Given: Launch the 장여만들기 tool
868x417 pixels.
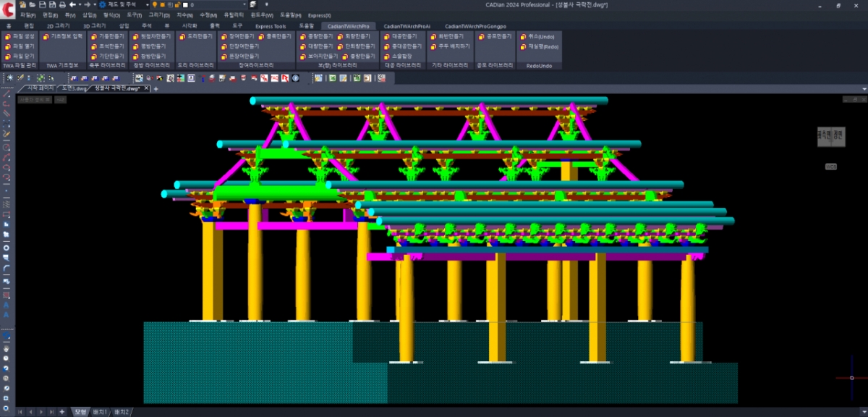Looking at the screenshot, I should click(x=237, y=35).
